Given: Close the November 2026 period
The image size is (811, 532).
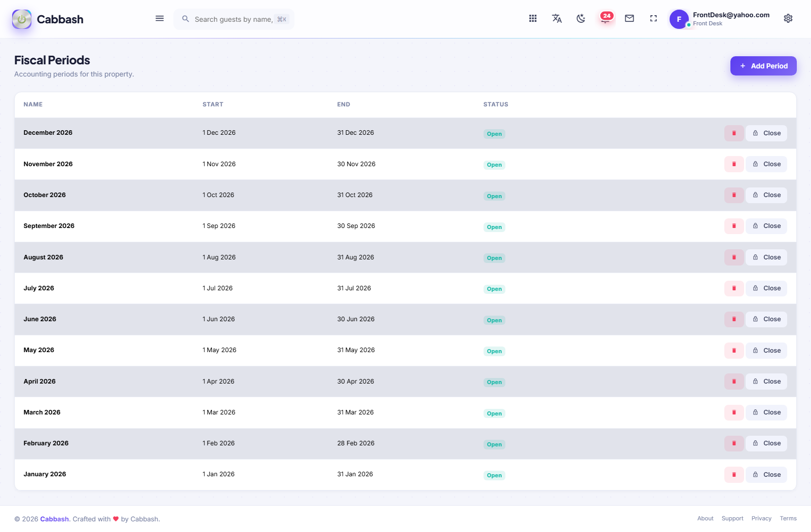Looking at the screenshot, I should click(x=766, y=164).
